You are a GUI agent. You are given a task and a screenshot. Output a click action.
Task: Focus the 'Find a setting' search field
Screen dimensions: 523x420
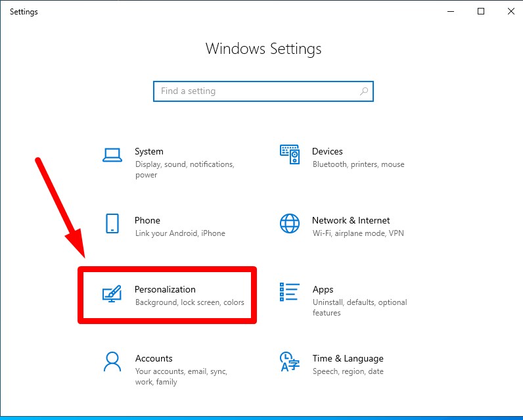pyautogui.click(x=256, y=91)
